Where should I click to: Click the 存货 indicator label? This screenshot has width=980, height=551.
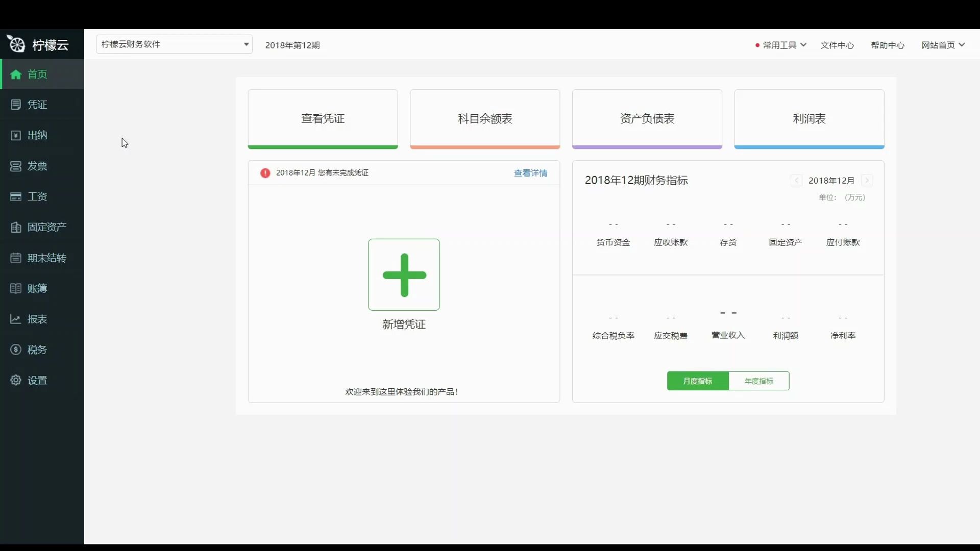coord(728,242)
